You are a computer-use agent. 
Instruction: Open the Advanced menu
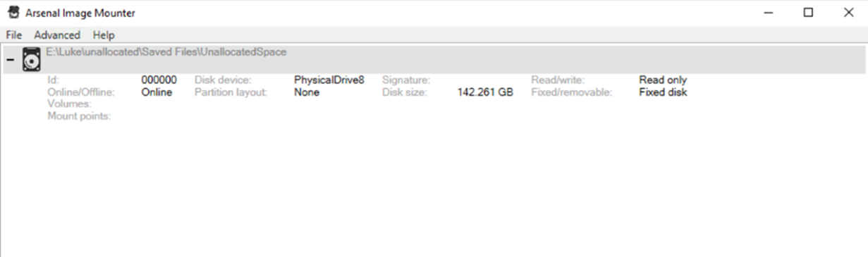tap(57, 35)
